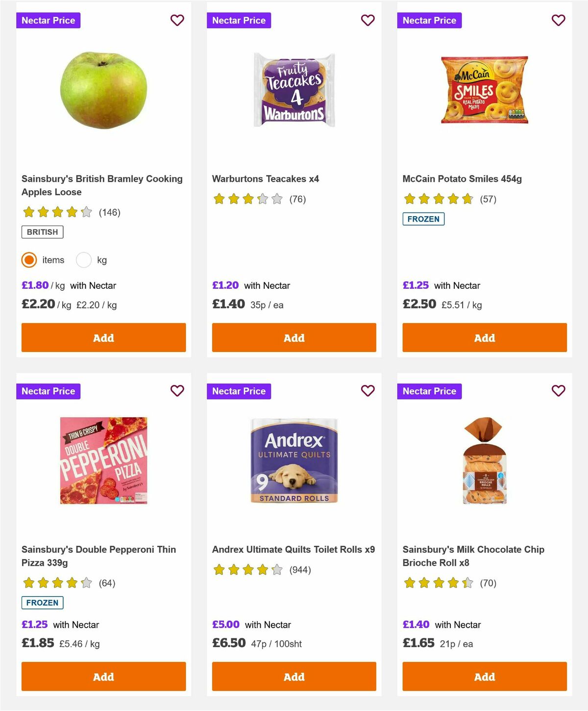Favourite the Double Pepperoni Pizza
Screen dimensions: 588x711
coord(177,391)
